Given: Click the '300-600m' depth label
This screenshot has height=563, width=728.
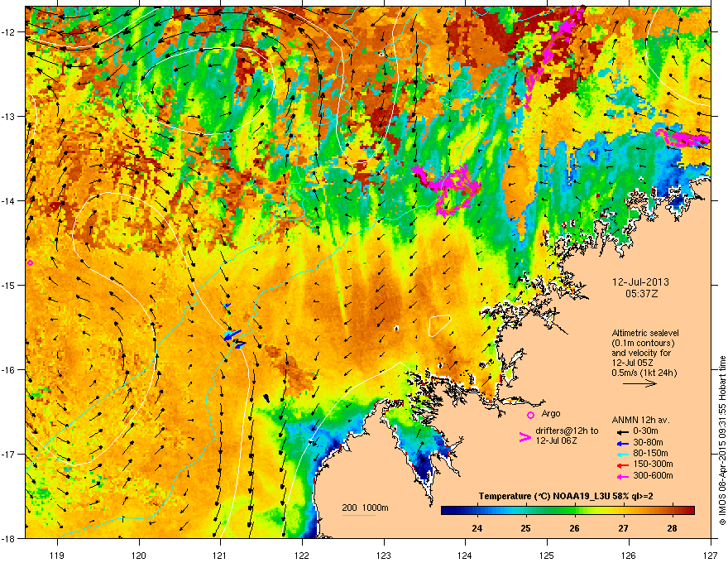Looking at the screenshot, I should point(653,475).
